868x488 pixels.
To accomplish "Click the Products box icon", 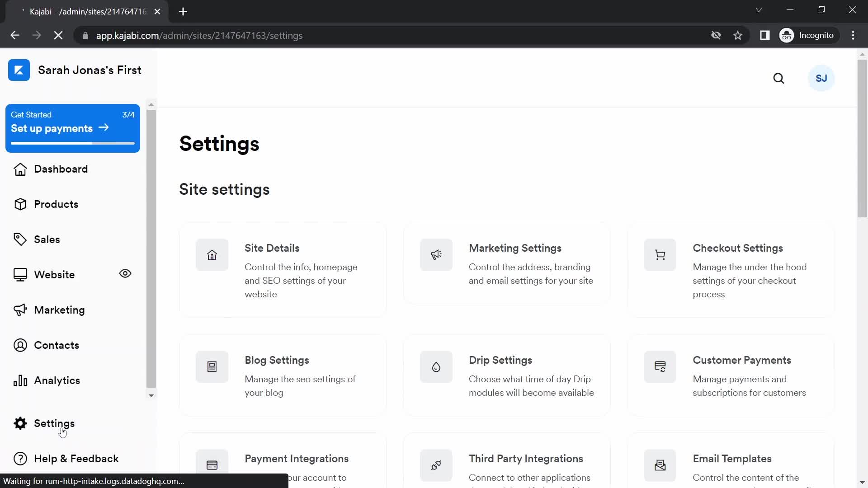I will 20,204.
